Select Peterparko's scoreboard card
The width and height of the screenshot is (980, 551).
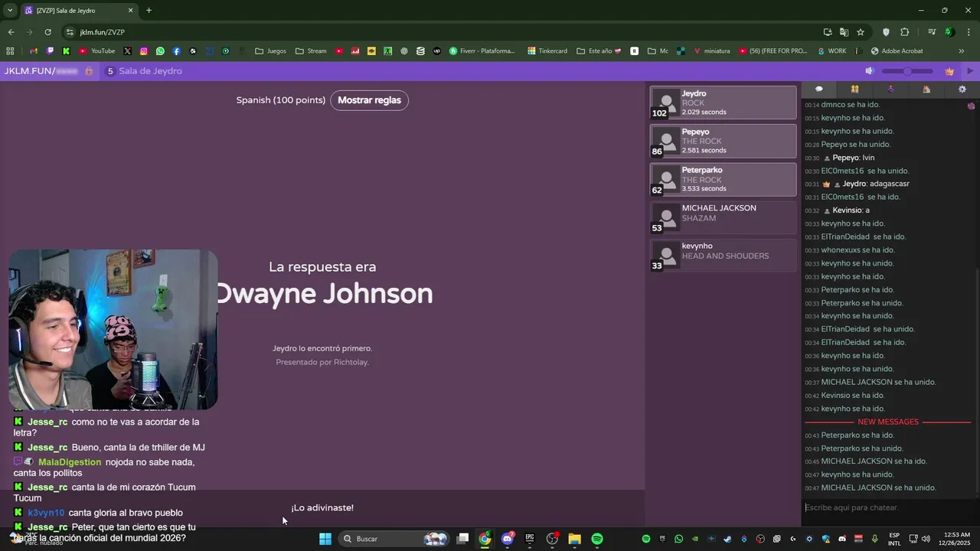click(723, 179)
